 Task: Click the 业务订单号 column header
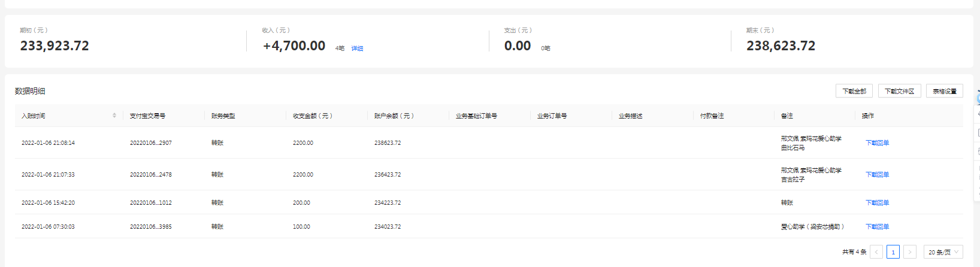(x=552, y=116)
